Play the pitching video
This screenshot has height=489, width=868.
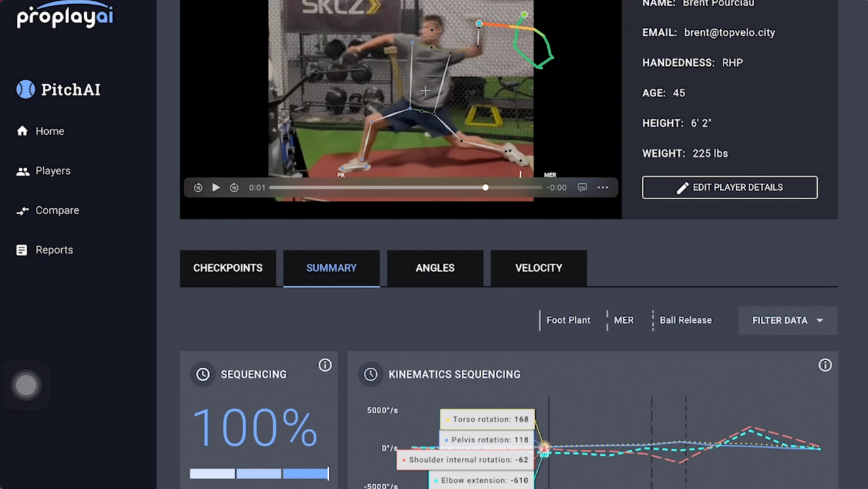coord(216,188)
